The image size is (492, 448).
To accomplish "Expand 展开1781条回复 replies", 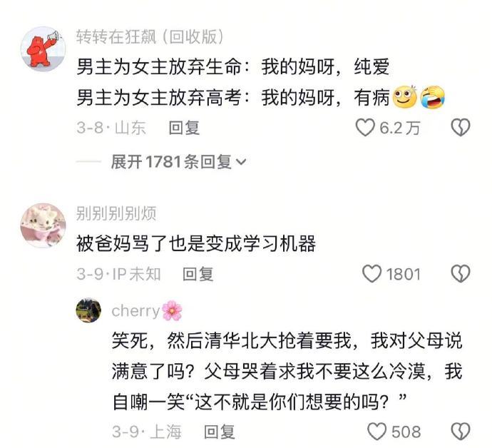I will 178,162.
